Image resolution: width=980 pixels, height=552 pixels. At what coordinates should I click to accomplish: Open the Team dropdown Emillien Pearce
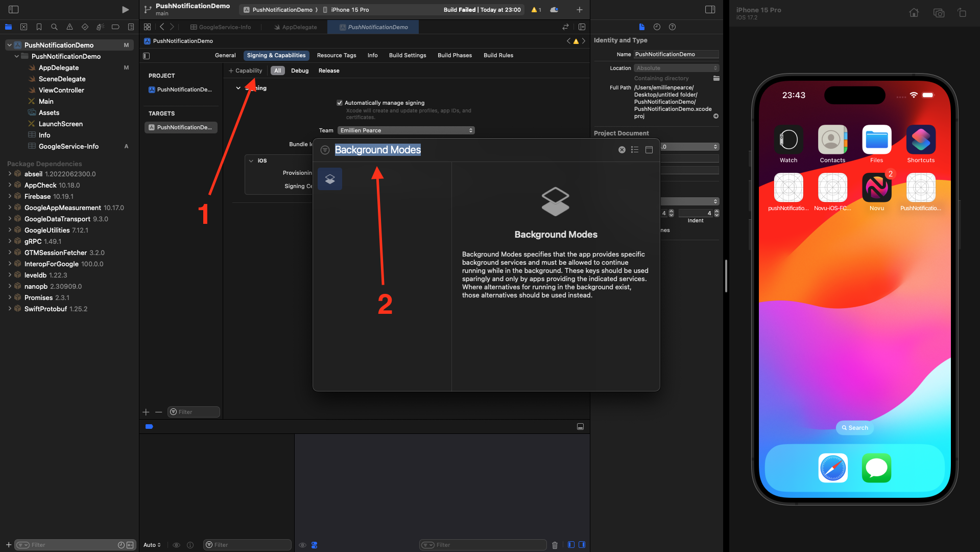406,130
